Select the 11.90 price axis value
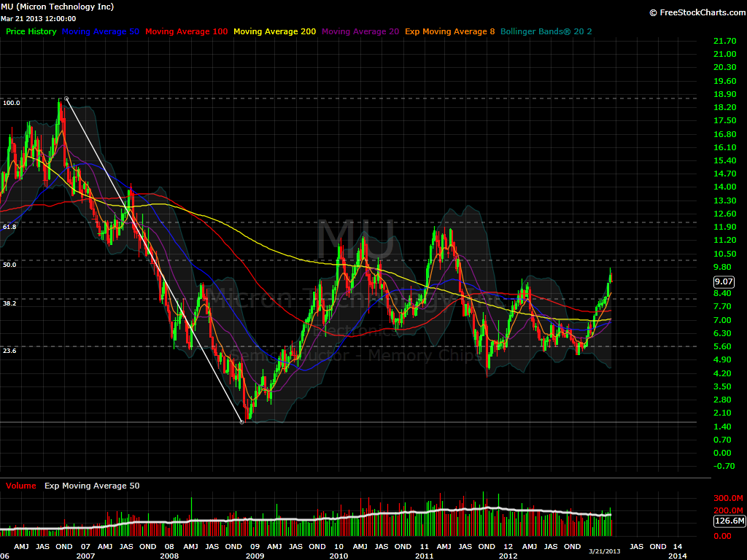Viewport: 747px width, 560px height. click(724, 227)
